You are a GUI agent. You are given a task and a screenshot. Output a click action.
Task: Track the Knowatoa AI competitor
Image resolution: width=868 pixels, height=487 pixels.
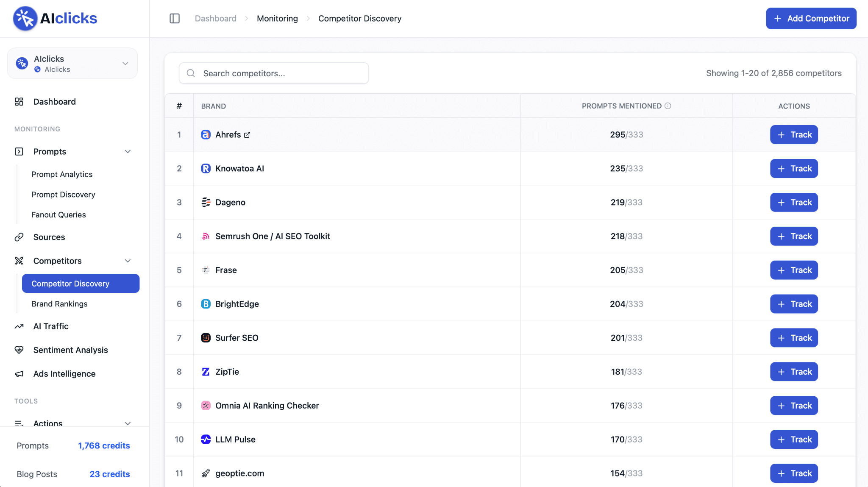point(794,168)
